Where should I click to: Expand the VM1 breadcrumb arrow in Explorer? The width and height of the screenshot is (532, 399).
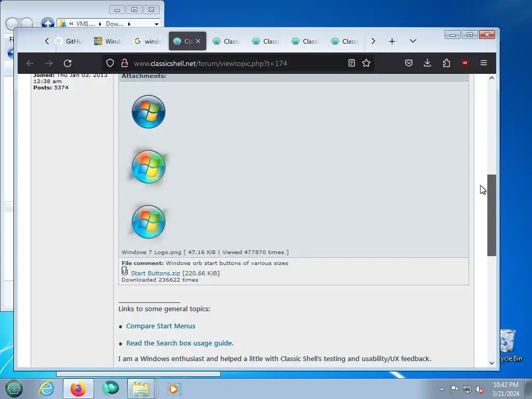(x=100, y=24)
